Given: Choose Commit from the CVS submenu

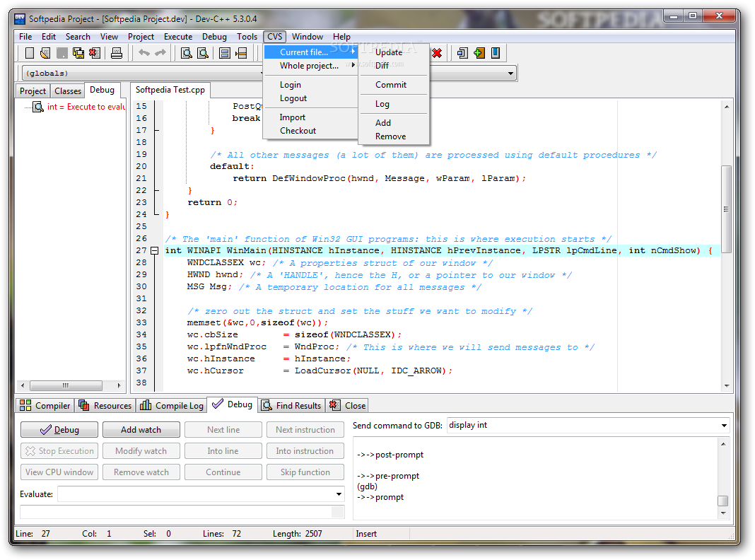Looking at the screenshot, I should 391,85.
